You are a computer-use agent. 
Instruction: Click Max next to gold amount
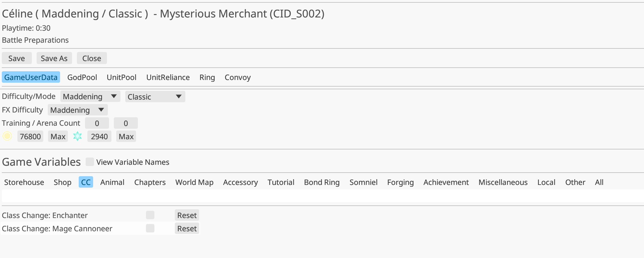(x=58, y=136)
